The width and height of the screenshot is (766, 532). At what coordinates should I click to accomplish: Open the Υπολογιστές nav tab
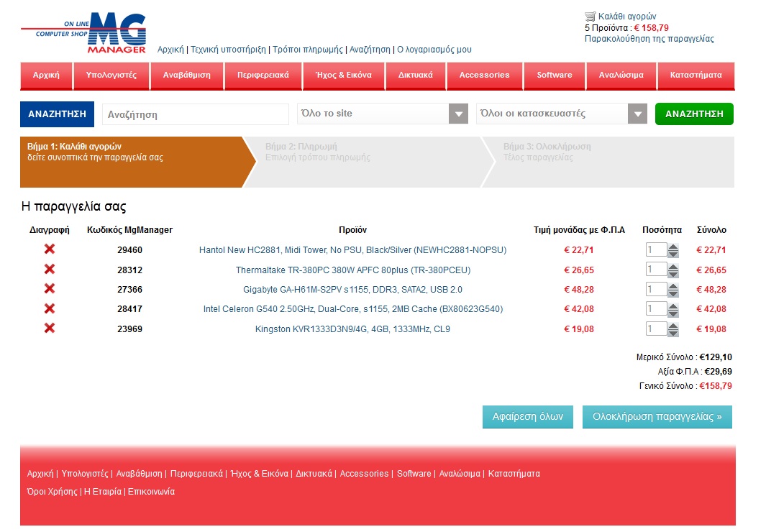(x=111, y=75)
